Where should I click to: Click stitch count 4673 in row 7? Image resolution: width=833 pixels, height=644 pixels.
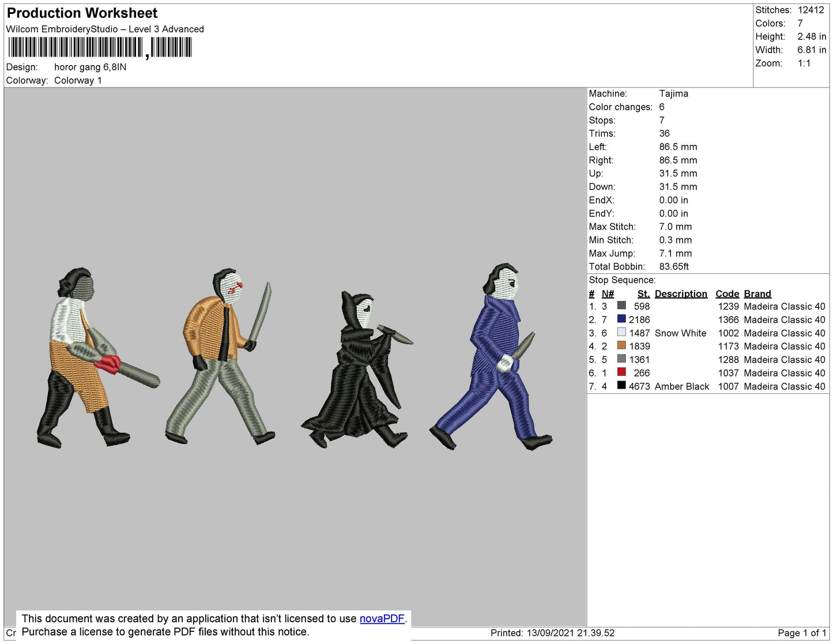[639, 386]
